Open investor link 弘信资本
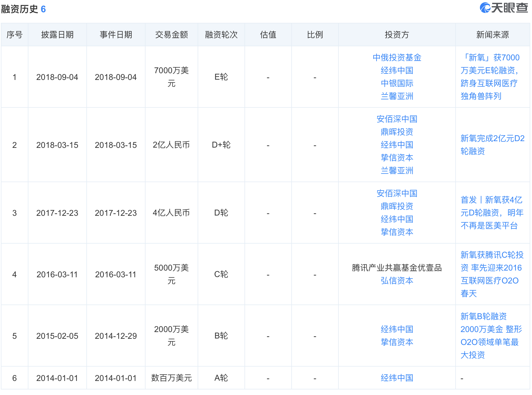Screen dimensions: 532x395 (397, 280)
